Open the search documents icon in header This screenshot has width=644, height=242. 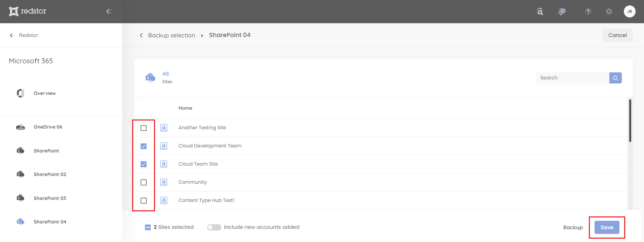click(540, 11)
